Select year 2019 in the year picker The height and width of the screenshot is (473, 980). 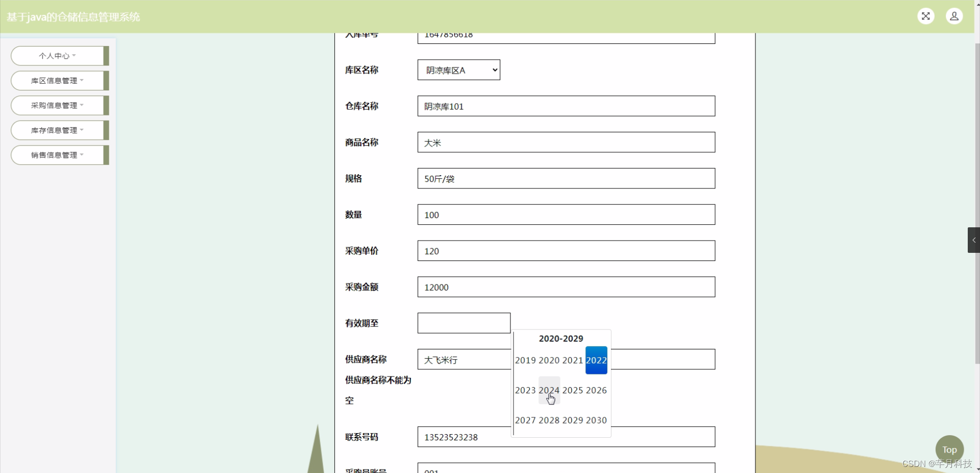coord(526,360)
